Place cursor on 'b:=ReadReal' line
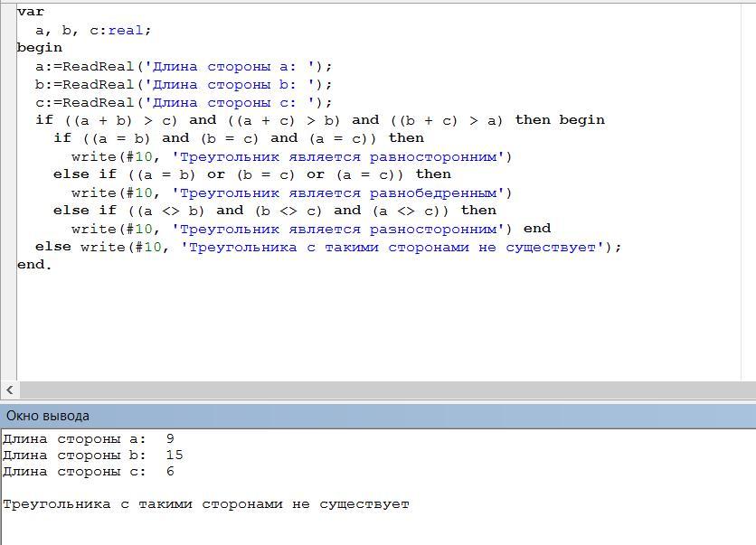 coord(184,84)
